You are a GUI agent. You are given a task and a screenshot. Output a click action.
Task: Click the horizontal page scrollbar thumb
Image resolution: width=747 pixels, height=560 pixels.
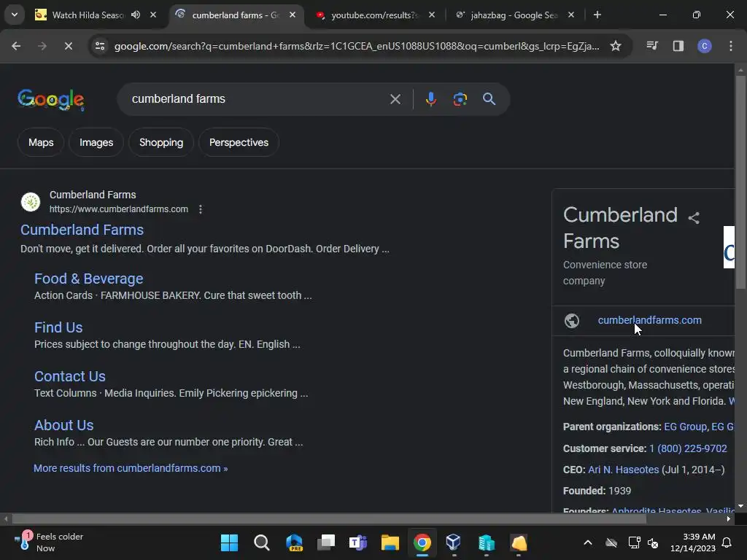[x=329, y=519]
